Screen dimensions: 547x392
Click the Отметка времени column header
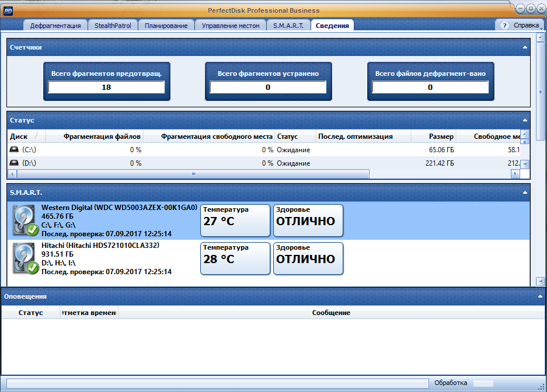(89, 313)
